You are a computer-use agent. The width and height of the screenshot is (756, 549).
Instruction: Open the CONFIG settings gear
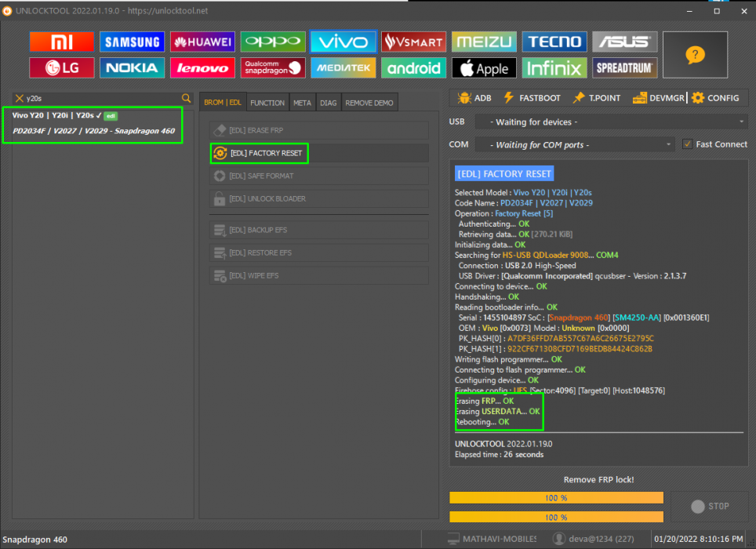click(x=715, y=98)
